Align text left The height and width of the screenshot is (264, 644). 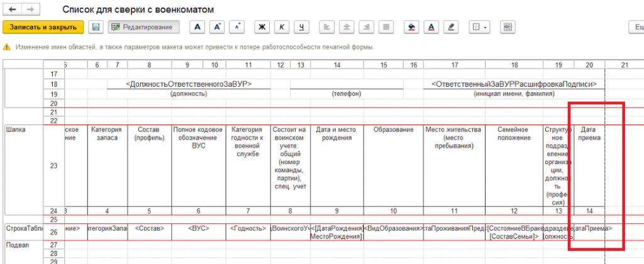coord(327,27)
